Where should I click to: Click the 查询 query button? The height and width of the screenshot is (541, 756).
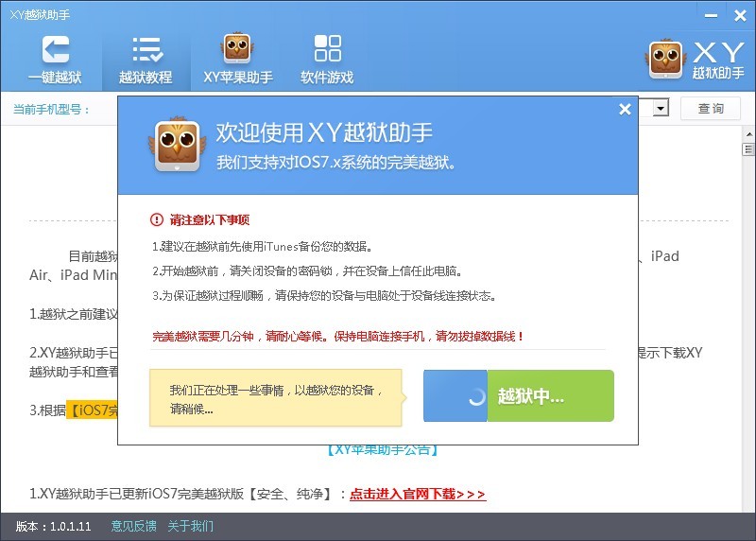tap(711, 108)
